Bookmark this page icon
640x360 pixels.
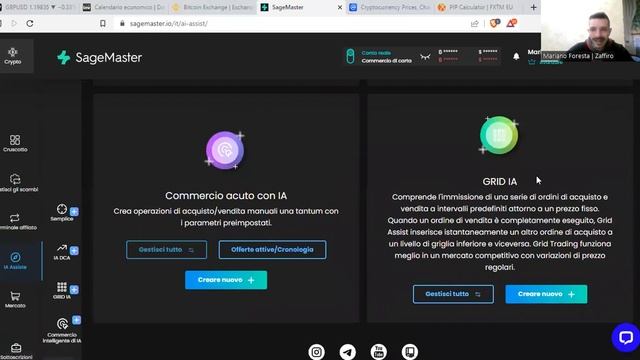point(103,24)
